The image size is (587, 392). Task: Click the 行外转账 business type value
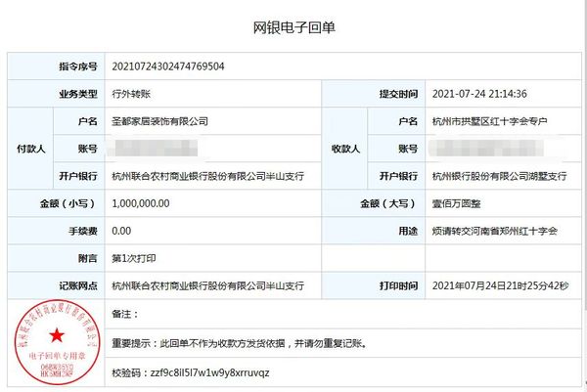pyautogui.click(x=132, y=94)
